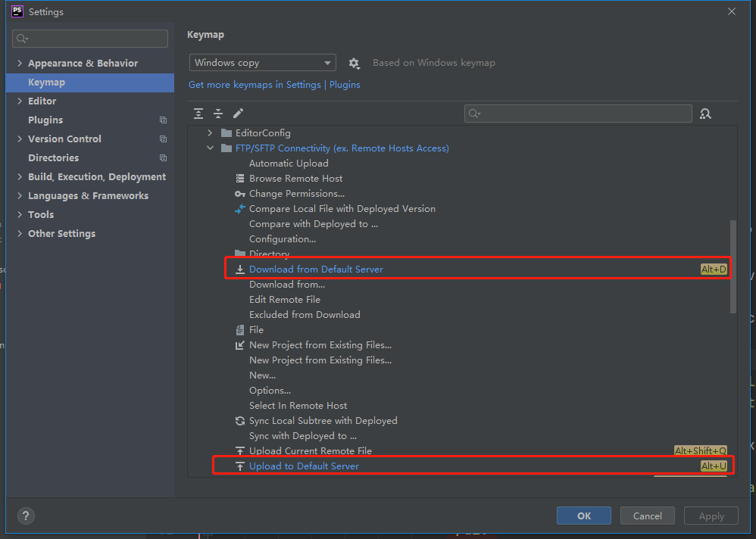Expand the EditorConfig keymap group
Image resolution: width=756 pixels, height=539 pixels.
[x=210, y=133]
